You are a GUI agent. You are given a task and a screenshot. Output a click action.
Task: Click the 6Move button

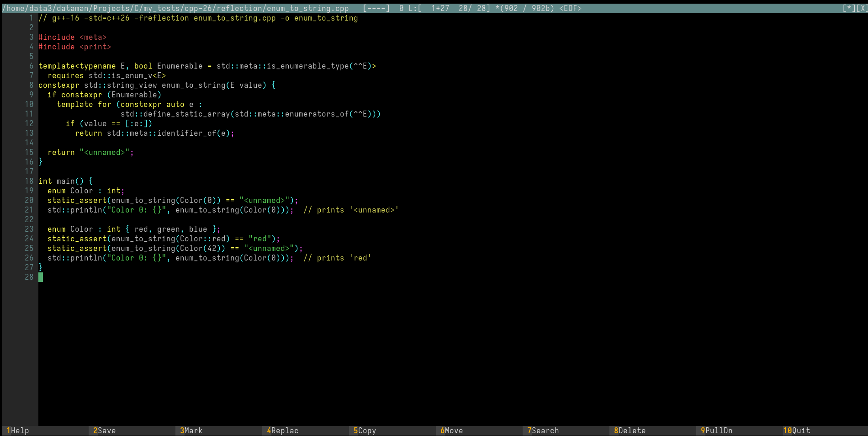coord(453,431)
